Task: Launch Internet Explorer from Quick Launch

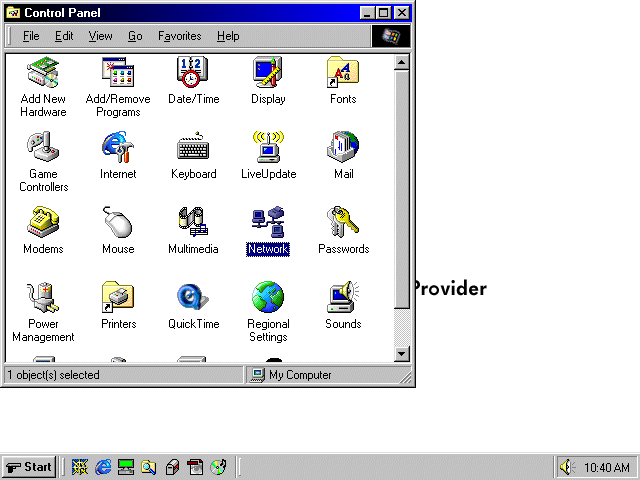Action: [x=103, y=467]
